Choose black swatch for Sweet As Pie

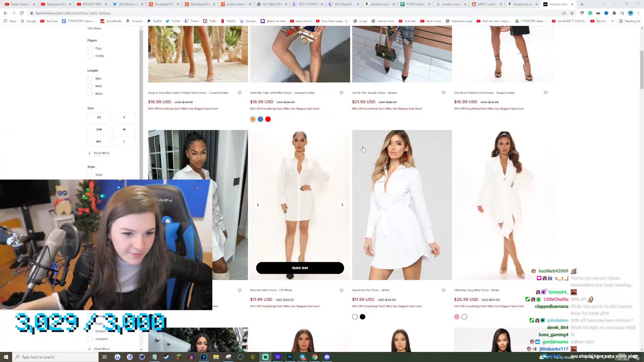click(363, 317)
